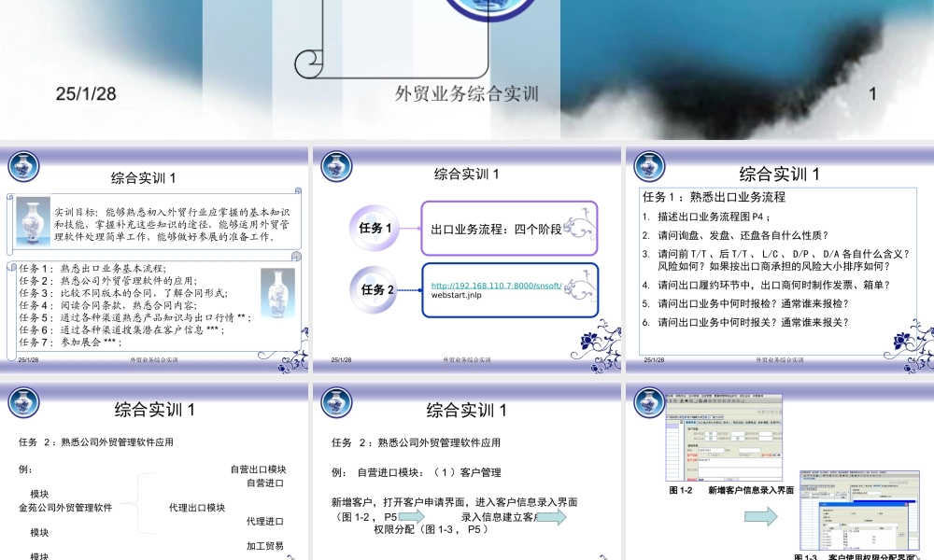Select the left radio button in the red-labeled client type row
934x560 pixels.
pyautogui.click(x=710, y=455)
